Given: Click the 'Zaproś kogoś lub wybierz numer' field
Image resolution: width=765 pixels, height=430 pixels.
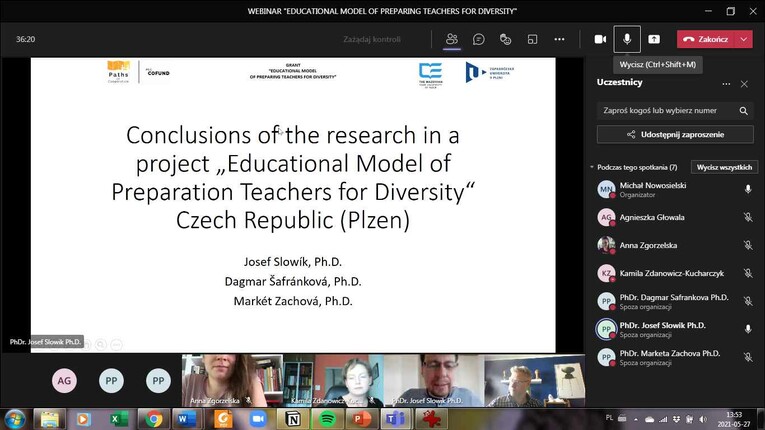Looking at the screenshot, I should coord(660,110).
